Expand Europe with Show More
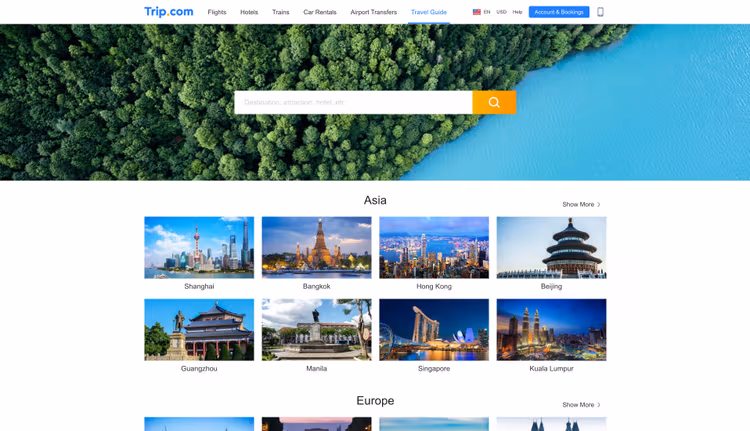 click(581, 405)
